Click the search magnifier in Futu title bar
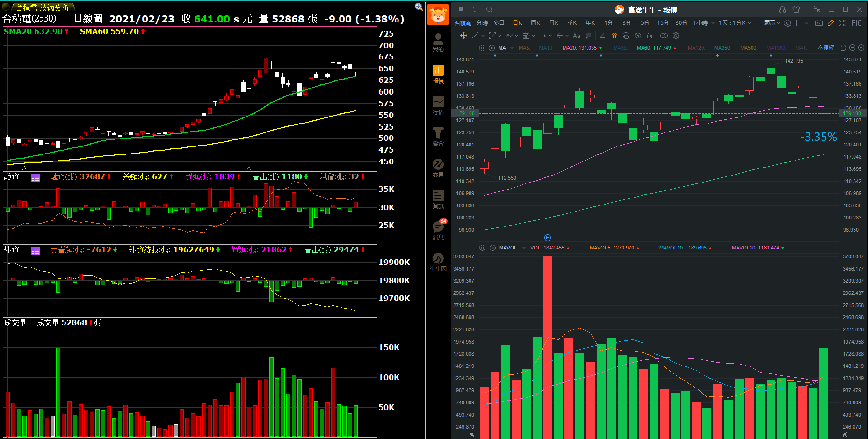This screenshot has width=868, height=439. (x=489, y=9)
